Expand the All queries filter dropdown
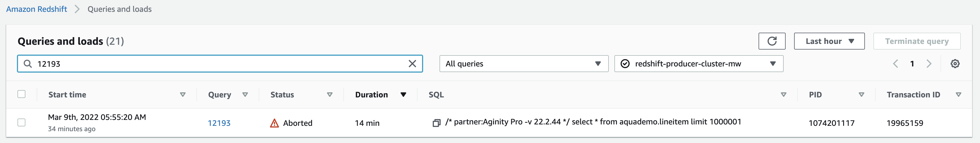 point(524,64)
